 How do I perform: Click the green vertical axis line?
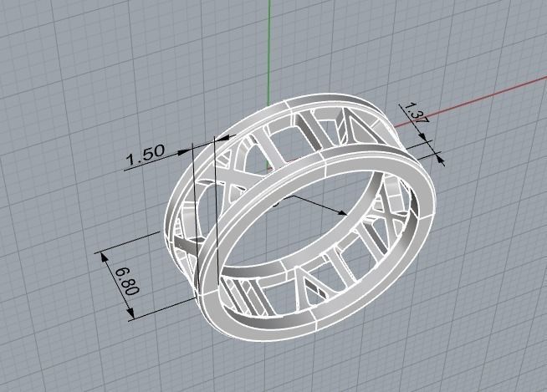tap(269, 53)
